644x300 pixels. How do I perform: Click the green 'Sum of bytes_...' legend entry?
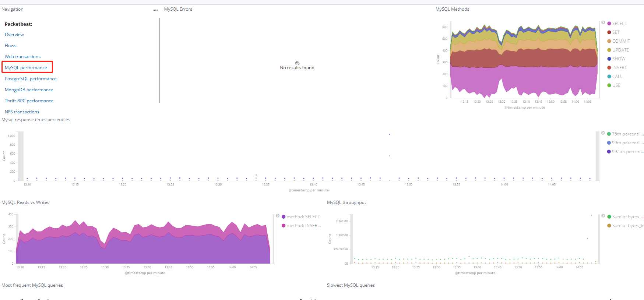coord(625,217)
